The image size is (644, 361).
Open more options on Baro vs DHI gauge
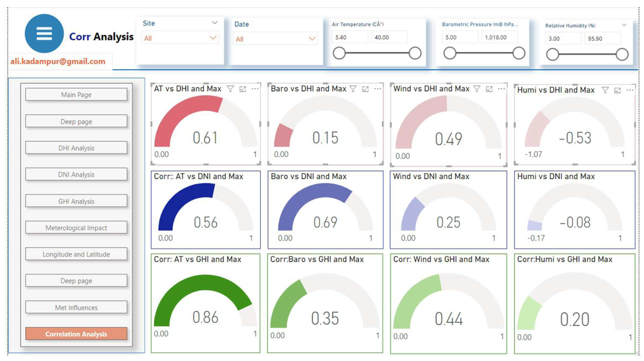tap(378, 89)
